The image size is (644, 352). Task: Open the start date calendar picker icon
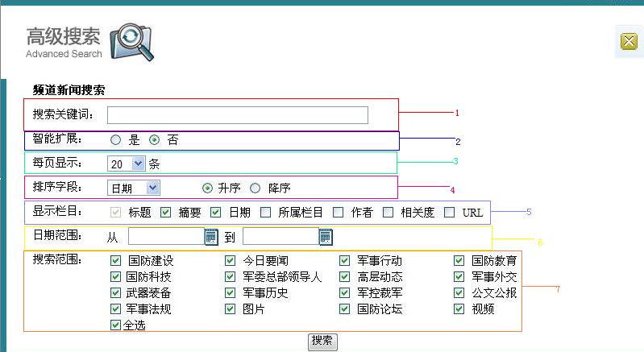[211, 237]
